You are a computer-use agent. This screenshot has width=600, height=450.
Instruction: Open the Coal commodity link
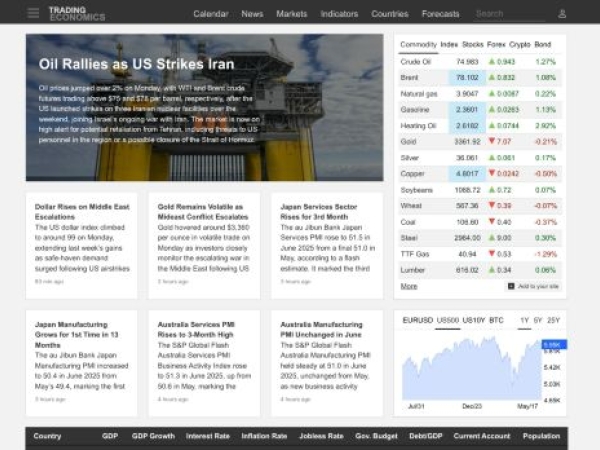(408, 222)
